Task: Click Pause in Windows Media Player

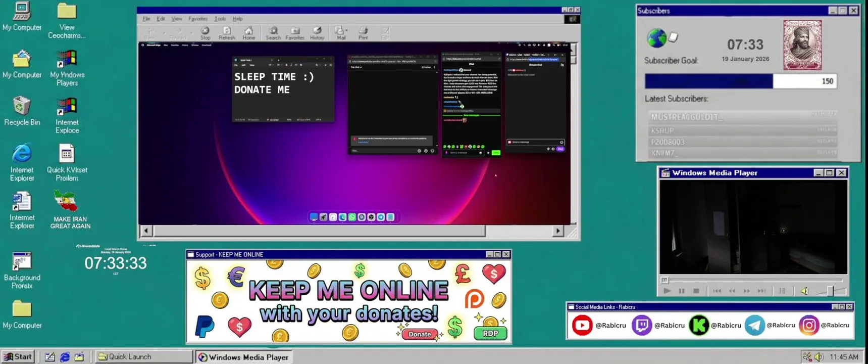Action: pyautogui.click(x=682, y=291)
